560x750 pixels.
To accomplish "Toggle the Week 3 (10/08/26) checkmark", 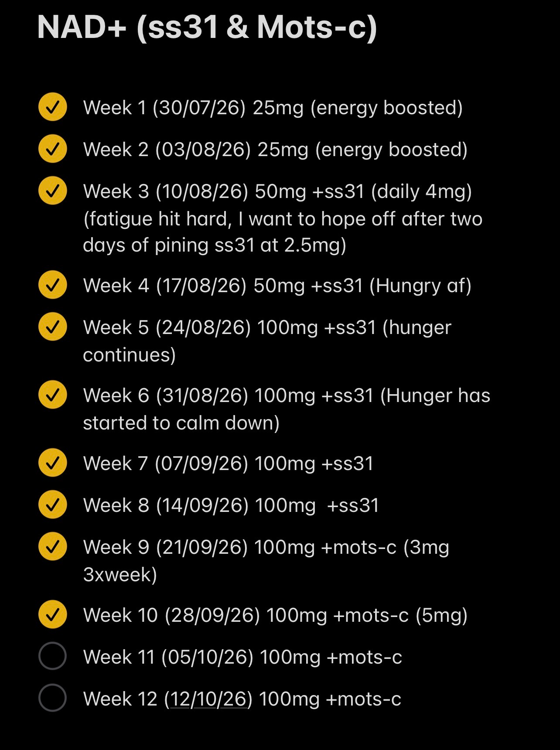I will coord(52,191).
